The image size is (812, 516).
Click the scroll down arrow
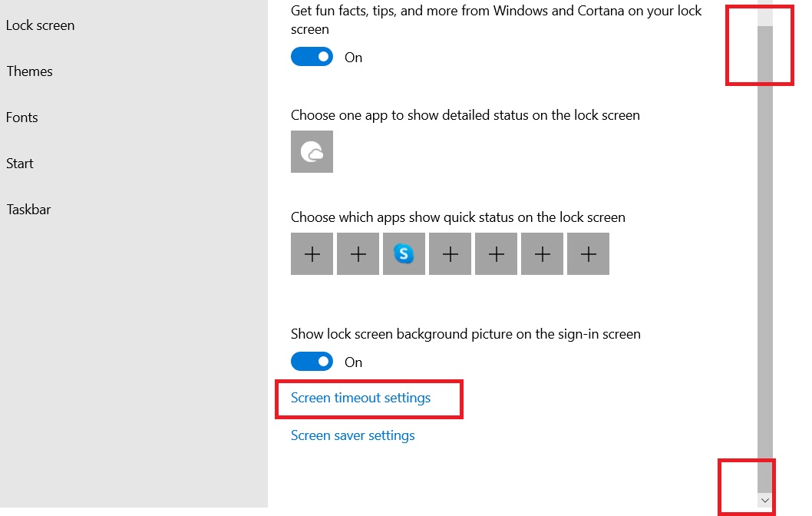click(764, 500)
